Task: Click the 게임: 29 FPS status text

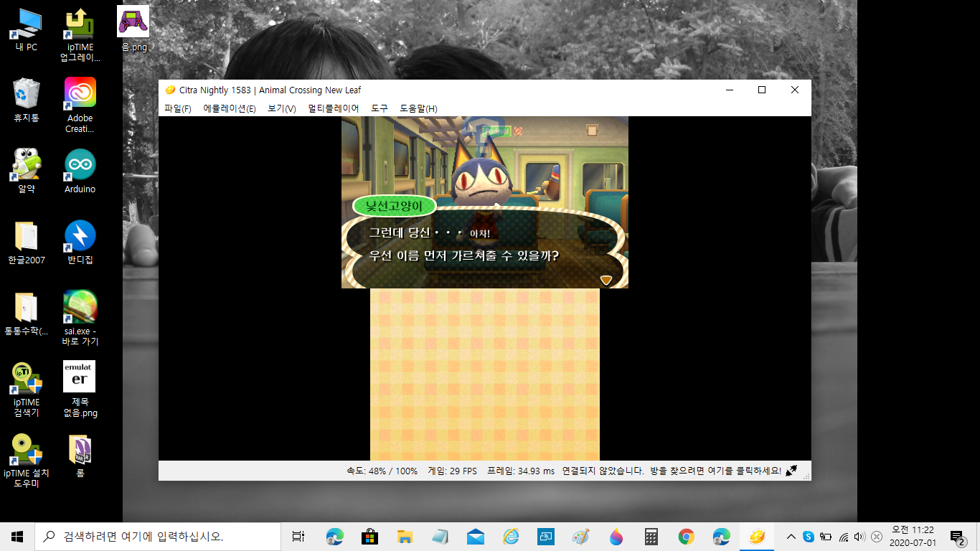Action: pyautogui.click(x=452, y=471)
